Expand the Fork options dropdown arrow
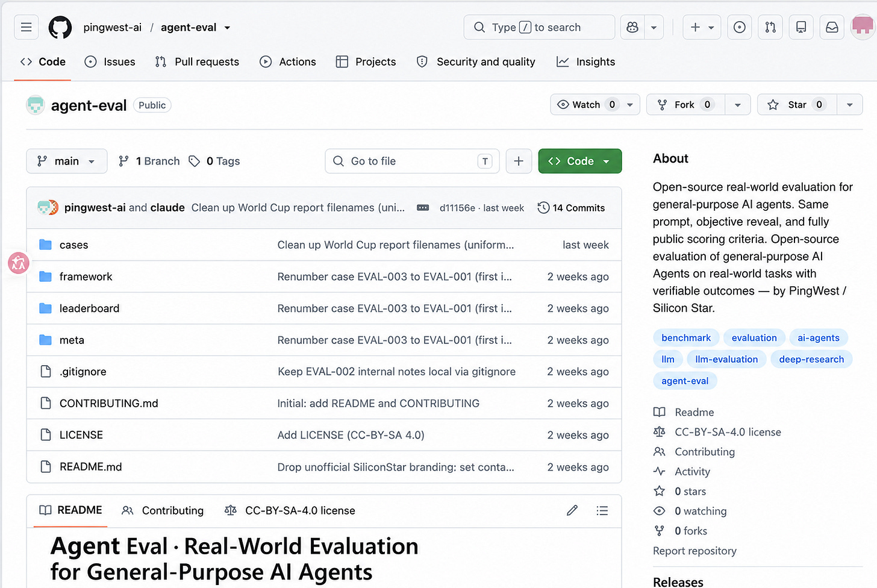Image resolution: width=877 pixels, height=588 pixels. (x=738, y=105)
